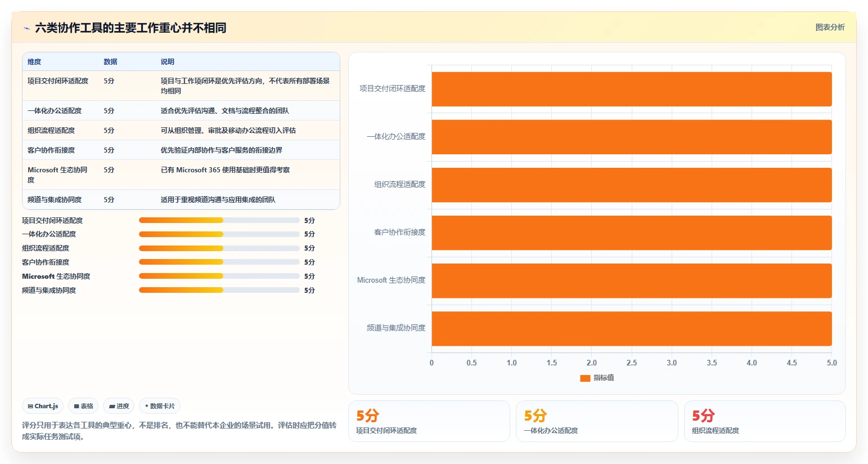Click the 数据卡片 tag chip
The image size is (868, 464).
coord(160,406)
